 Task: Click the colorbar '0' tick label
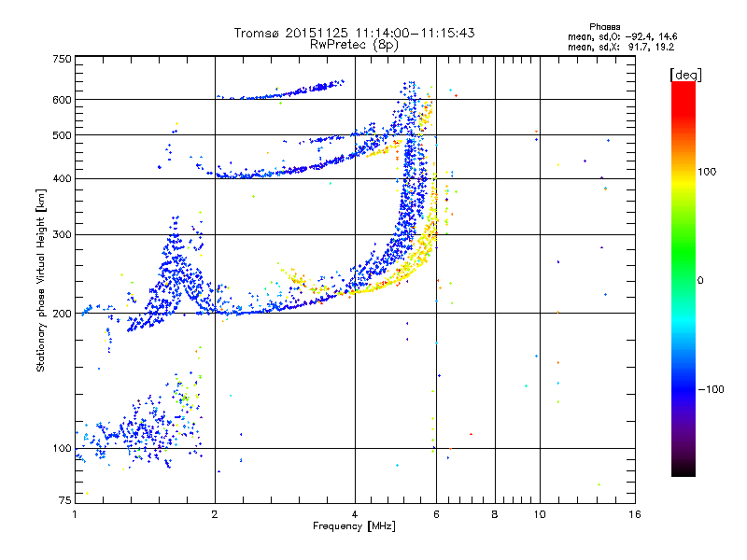pyautogui.click(x=700, y=281)
